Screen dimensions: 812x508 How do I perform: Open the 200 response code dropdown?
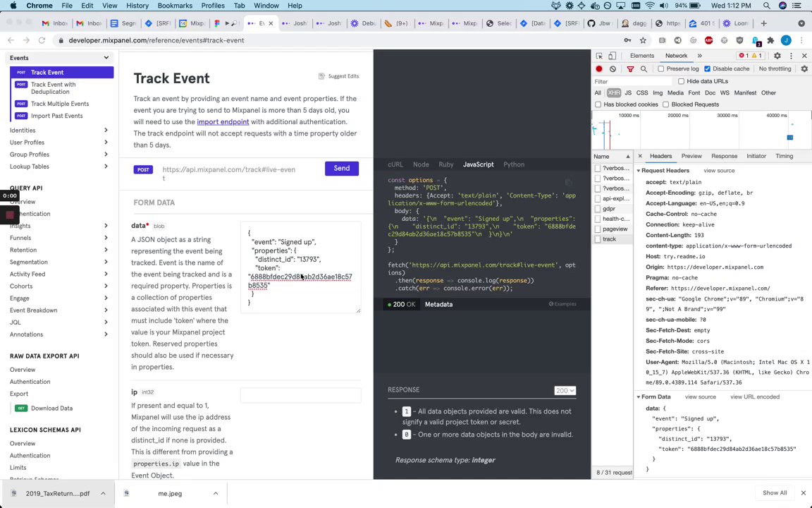click(565, 391)
